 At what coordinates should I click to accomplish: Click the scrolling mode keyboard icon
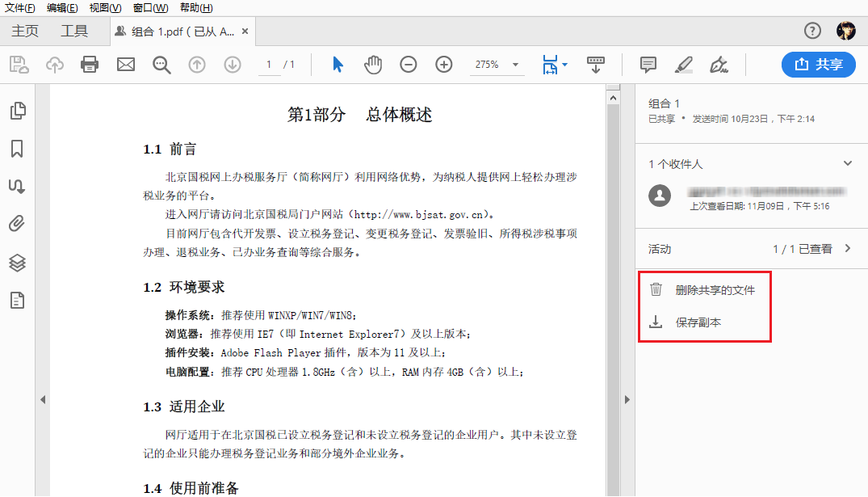(x=596, y=65)
